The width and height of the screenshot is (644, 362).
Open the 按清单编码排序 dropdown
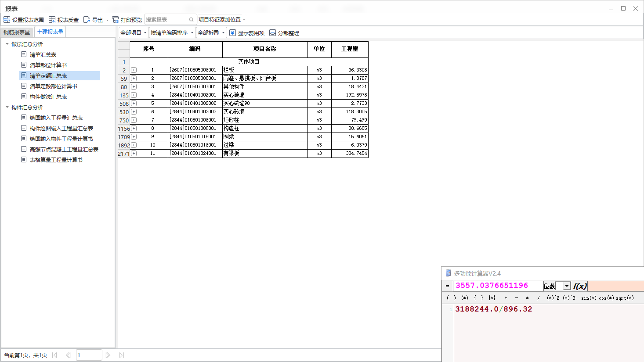tap(172, 33)
